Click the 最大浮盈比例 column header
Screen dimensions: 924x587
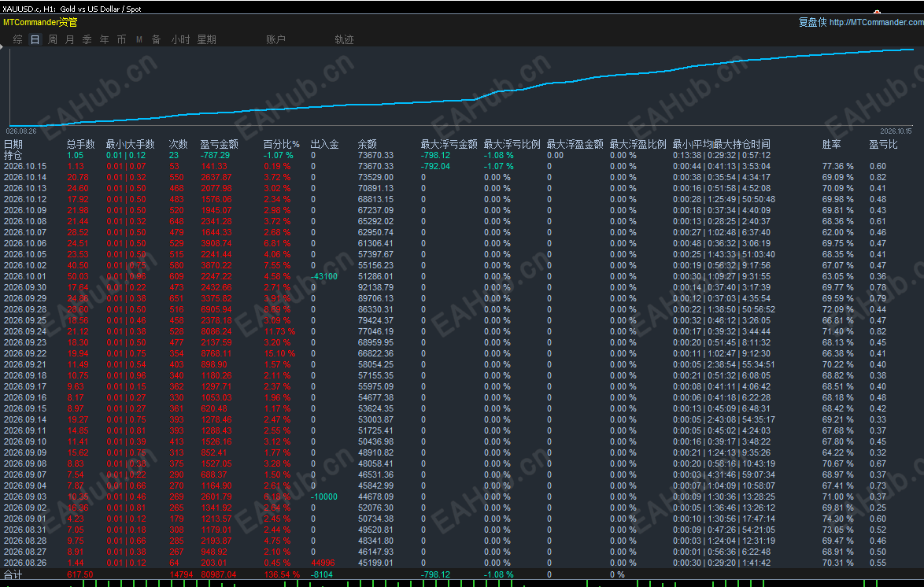[638, 144]
